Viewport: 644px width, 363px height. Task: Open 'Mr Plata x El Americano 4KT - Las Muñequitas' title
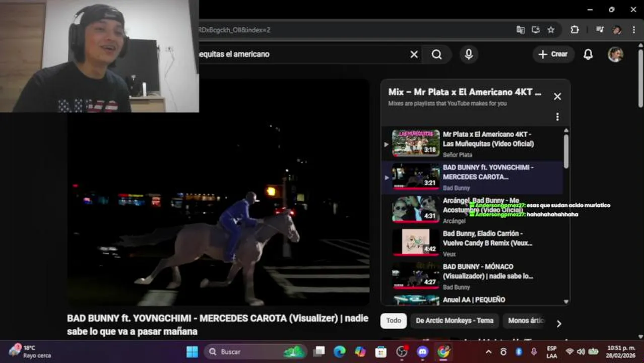point(488,139)
